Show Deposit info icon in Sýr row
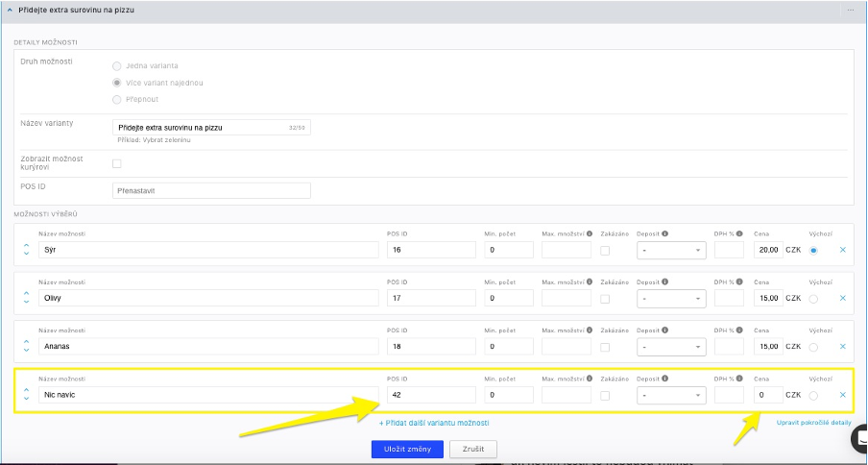This screenshot has height=465, width=868. click(x=664, y=233)
